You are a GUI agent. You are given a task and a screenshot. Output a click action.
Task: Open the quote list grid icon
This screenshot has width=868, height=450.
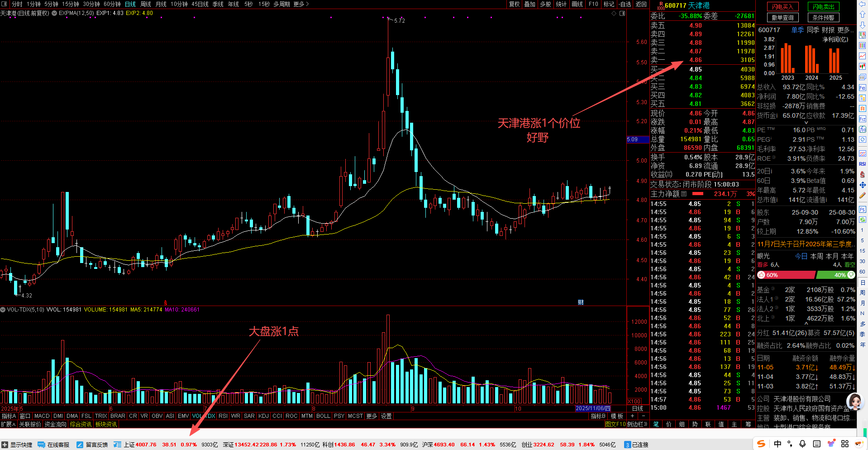point(863,46)
